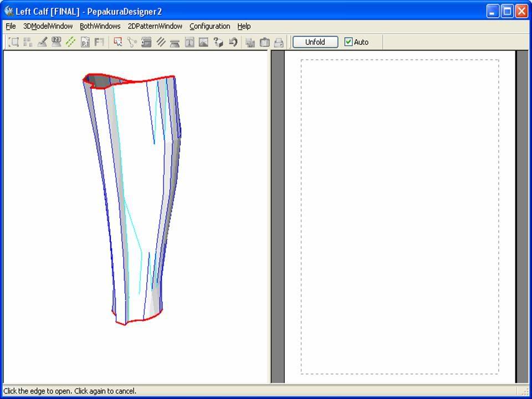532x399 pixels.
Task: Click the undo arrow icon
Action: pyautogui.click(x=233, y=42)
